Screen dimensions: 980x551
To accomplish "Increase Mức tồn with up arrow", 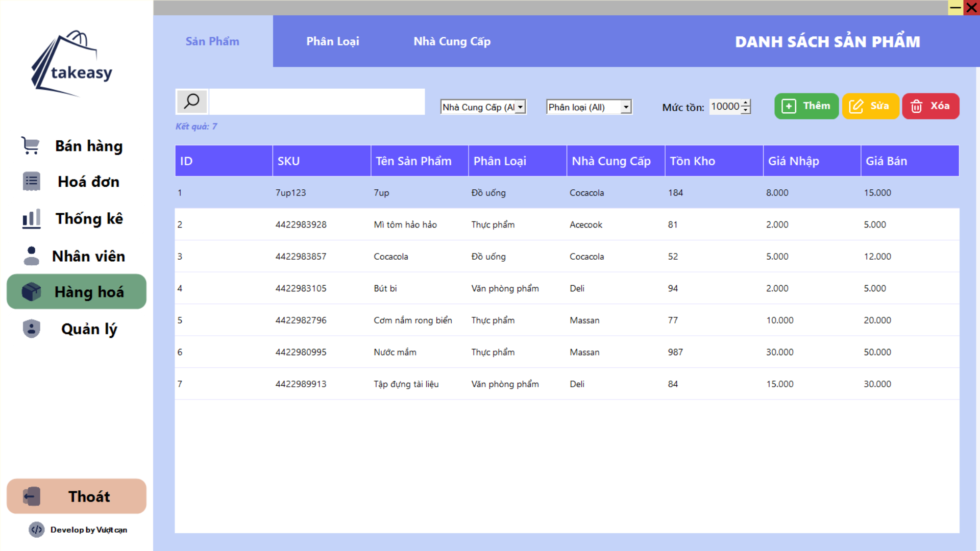I will 746,103.
